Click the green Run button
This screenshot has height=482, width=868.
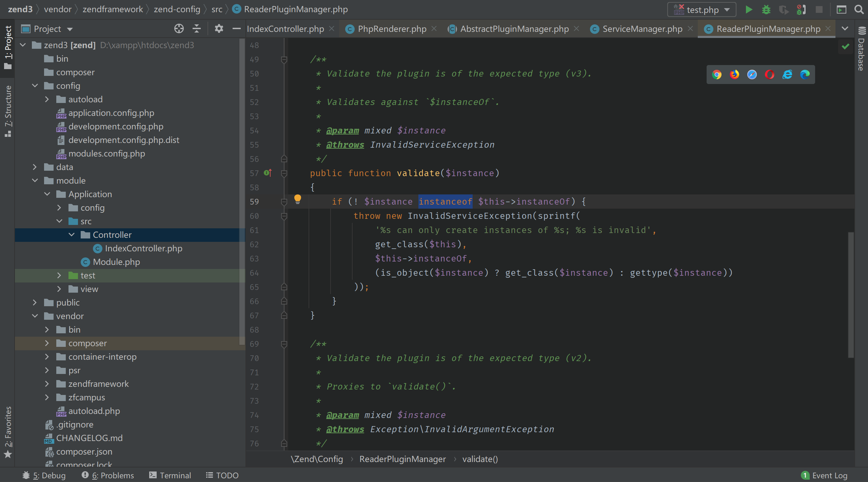tap(749, 9)
